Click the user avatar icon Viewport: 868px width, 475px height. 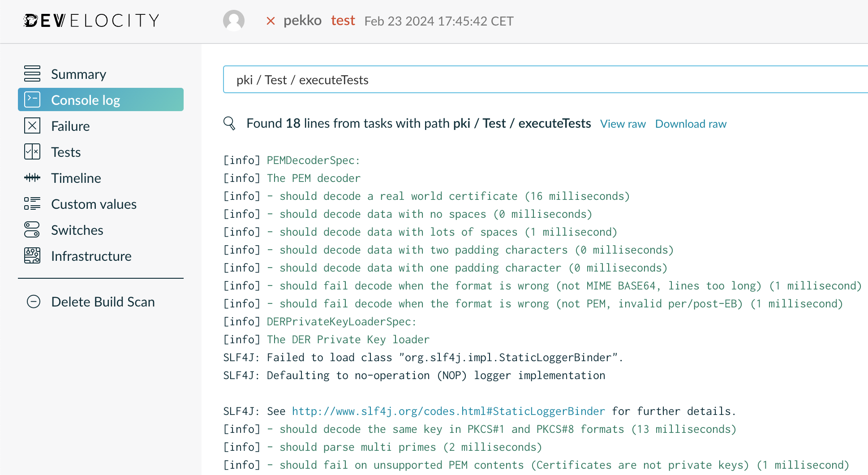coord(234,21)
